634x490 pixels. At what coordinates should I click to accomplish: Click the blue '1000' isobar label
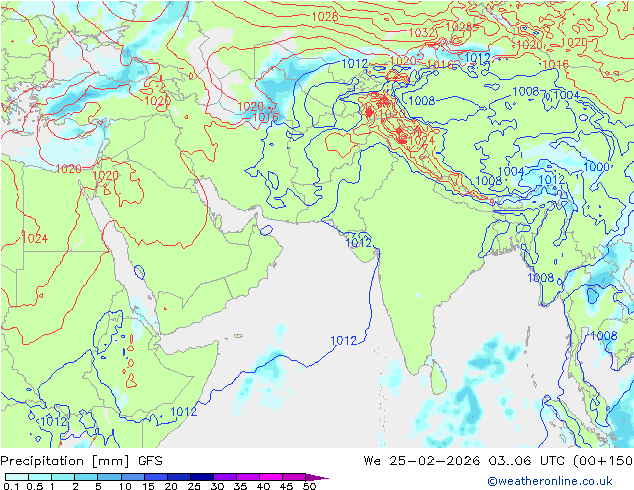coord(596,167)
